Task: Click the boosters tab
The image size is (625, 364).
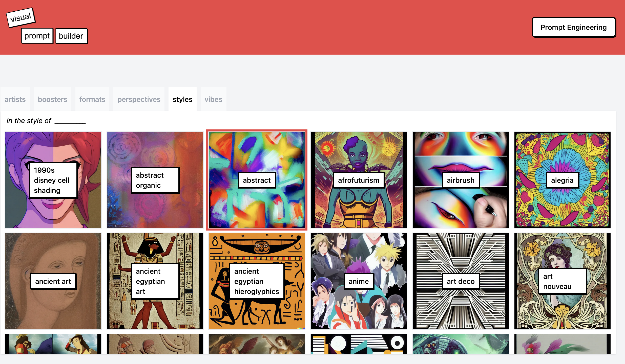Action: [x=52, y=99]
